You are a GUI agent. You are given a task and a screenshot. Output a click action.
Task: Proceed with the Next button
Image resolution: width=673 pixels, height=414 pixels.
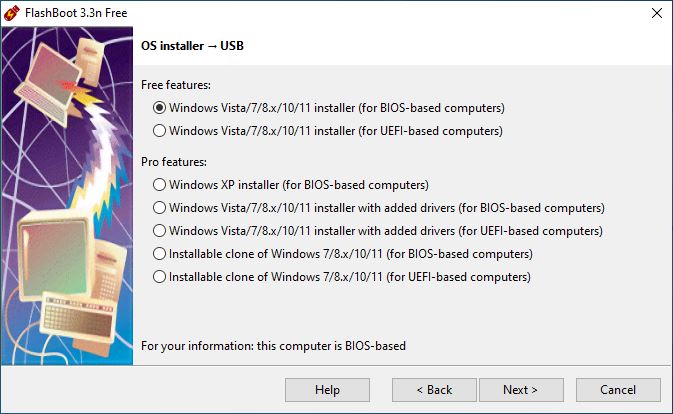tap(521, 390)
